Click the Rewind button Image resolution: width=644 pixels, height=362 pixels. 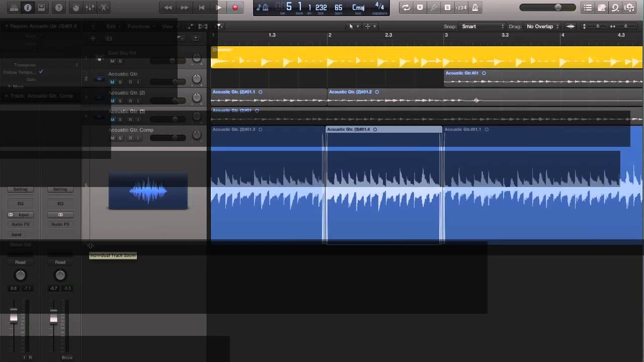click(168, 8)
